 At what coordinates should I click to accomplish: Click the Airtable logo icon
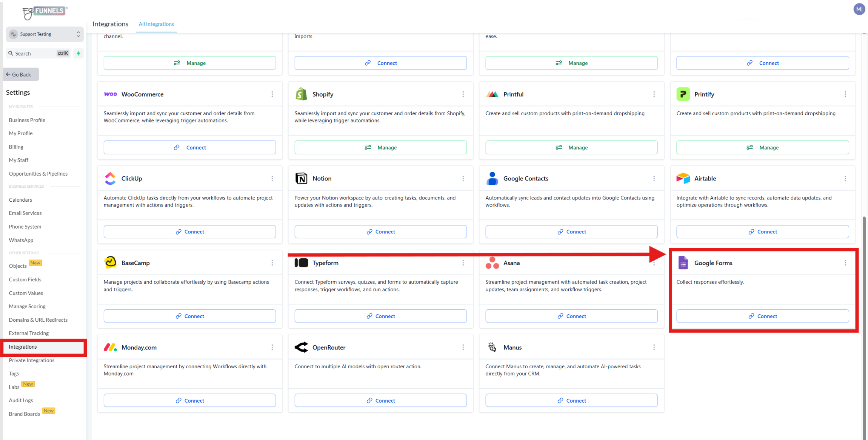[x=683, y=178]
